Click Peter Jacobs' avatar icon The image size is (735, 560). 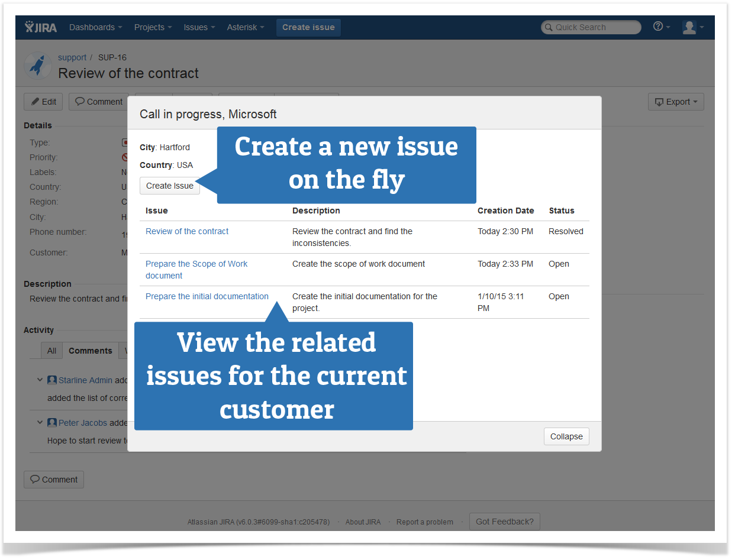[52, 423]
